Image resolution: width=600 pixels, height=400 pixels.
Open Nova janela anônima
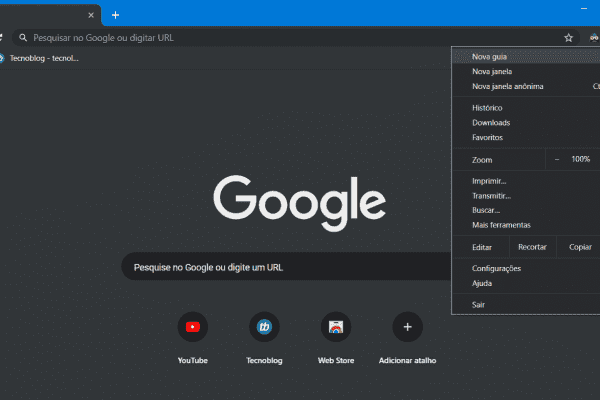tap(526, 87)
